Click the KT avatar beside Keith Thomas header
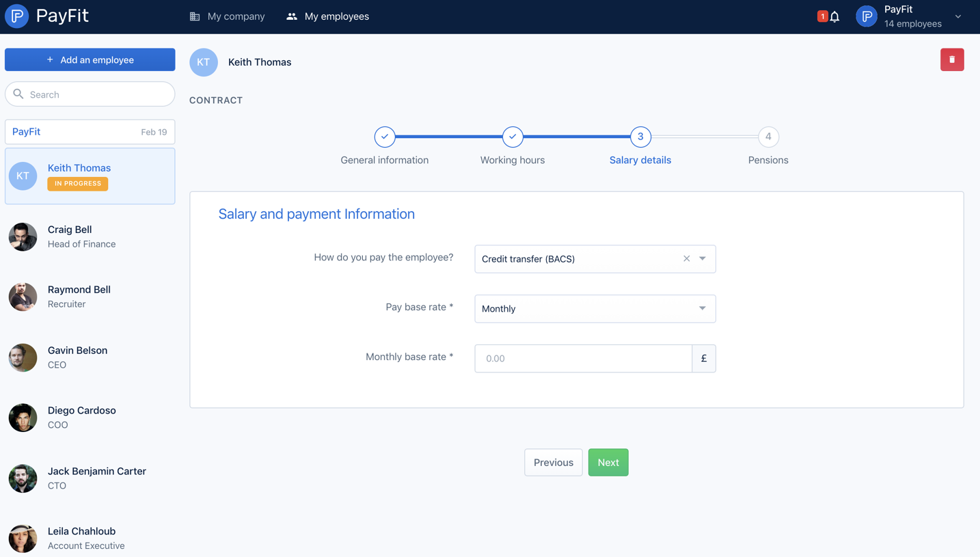This screenshot has width=980, height=557. (204, 62)
